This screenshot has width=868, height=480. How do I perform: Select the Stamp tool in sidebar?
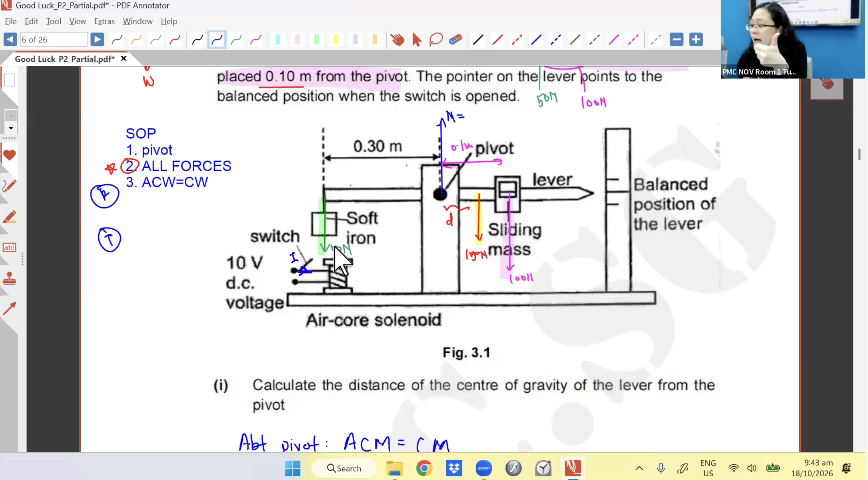[x=9, y=278]
